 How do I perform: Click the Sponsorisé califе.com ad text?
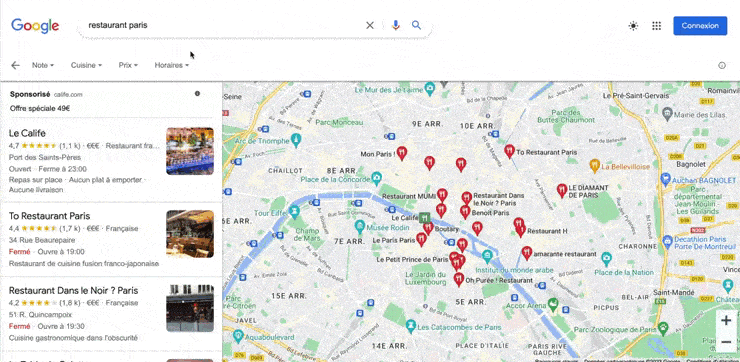(x=46, y=94)
